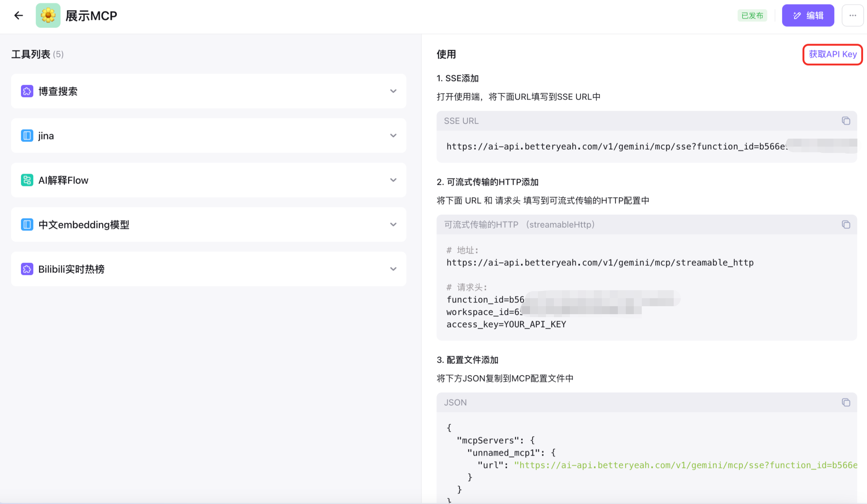Viewport: 867px width, 504px height.
Task: Expand the 博查搜索 tool chevron
Action: (393, 91)
